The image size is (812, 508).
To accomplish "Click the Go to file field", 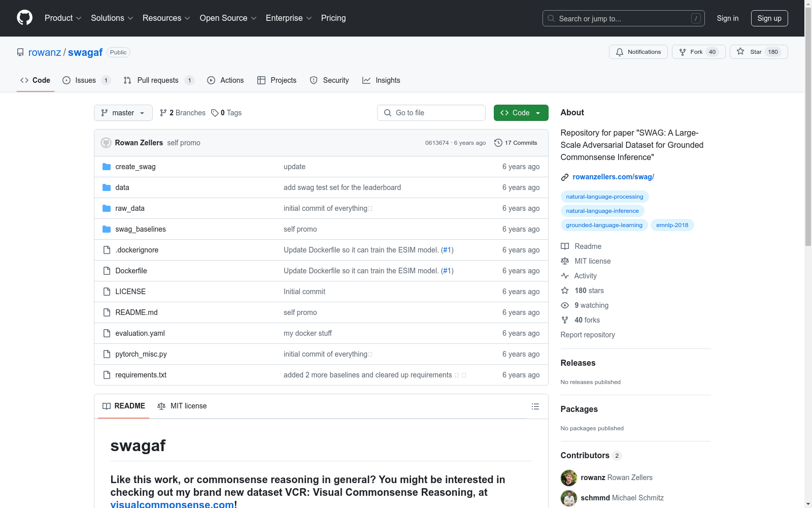I will (431, 113).
